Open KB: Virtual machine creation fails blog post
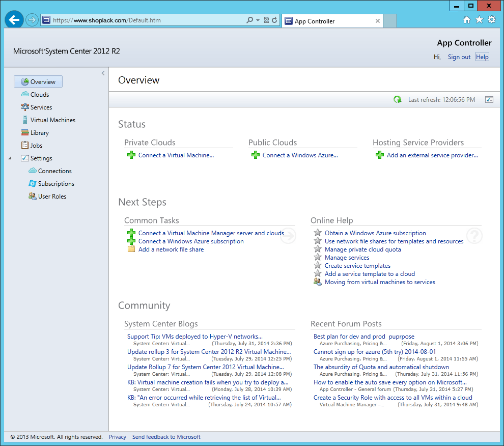Screen dimensions: 504x446 208,382
